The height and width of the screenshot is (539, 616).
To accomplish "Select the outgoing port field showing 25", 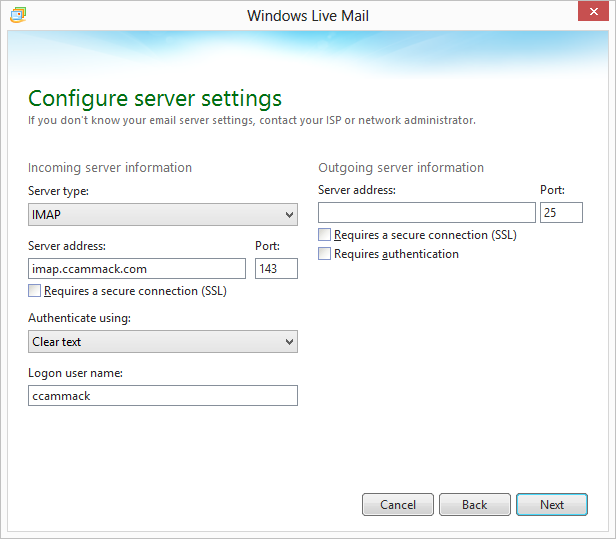I will 561,213.
